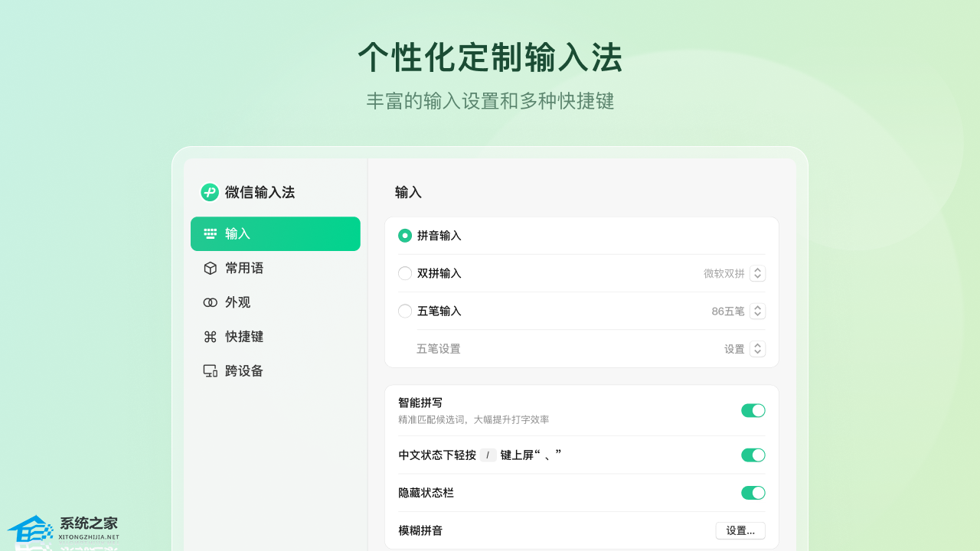Screen dimensions: 980x551
Task: Open the 输入 sidebar section
Action: pos(276,233)
